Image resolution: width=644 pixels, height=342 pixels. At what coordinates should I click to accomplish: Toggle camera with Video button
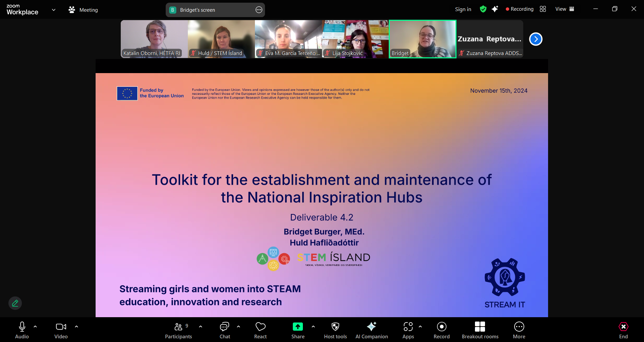(61, 330)
